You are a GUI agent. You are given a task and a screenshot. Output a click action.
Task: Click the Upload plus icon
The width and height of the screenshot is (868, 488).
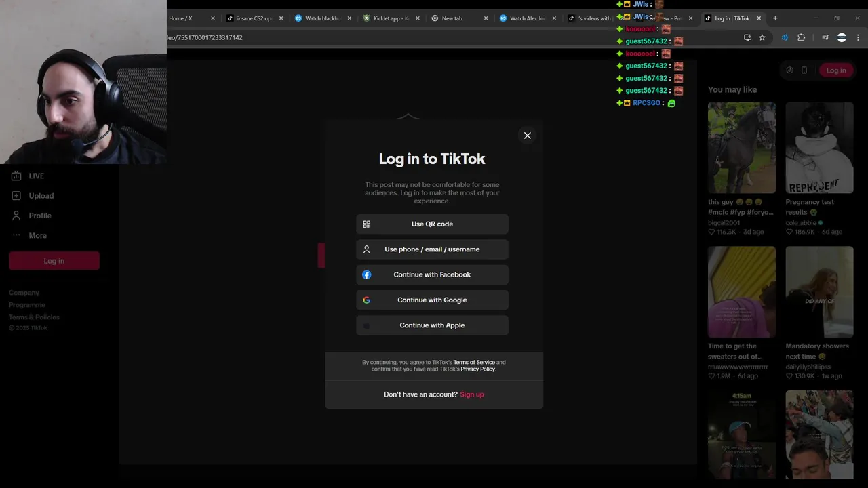click(16, 195)
